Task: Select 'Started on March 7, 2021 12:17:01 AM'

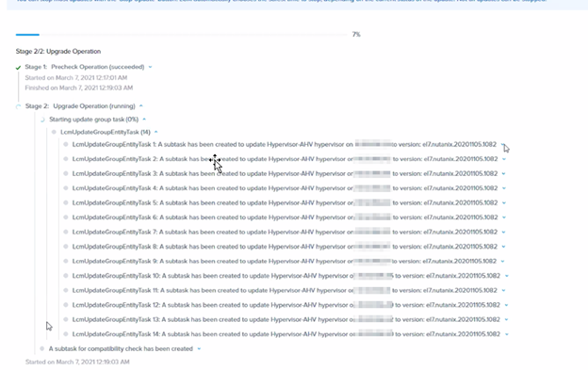Action: pos(76,78)
